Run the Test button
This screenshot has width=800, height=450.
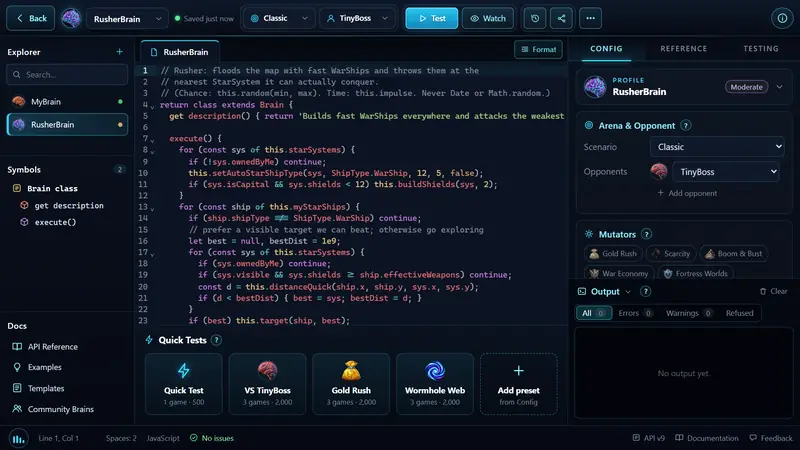[x=432, y=18]
